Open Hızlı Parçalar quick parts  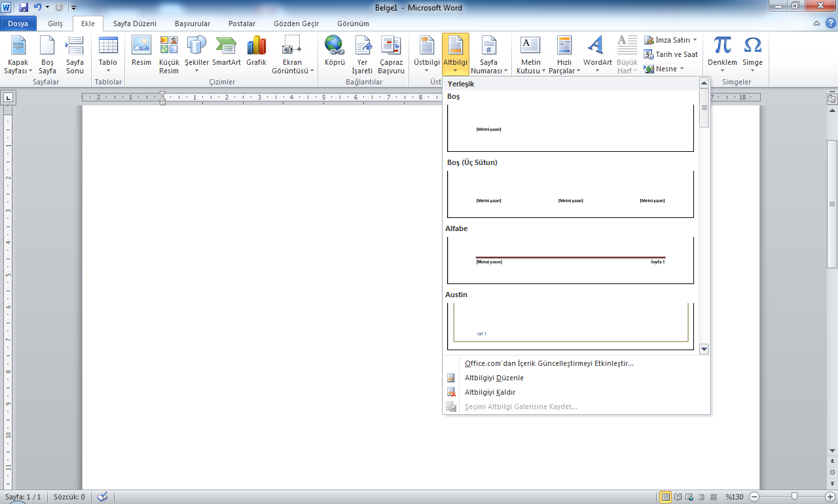point(564,55)
